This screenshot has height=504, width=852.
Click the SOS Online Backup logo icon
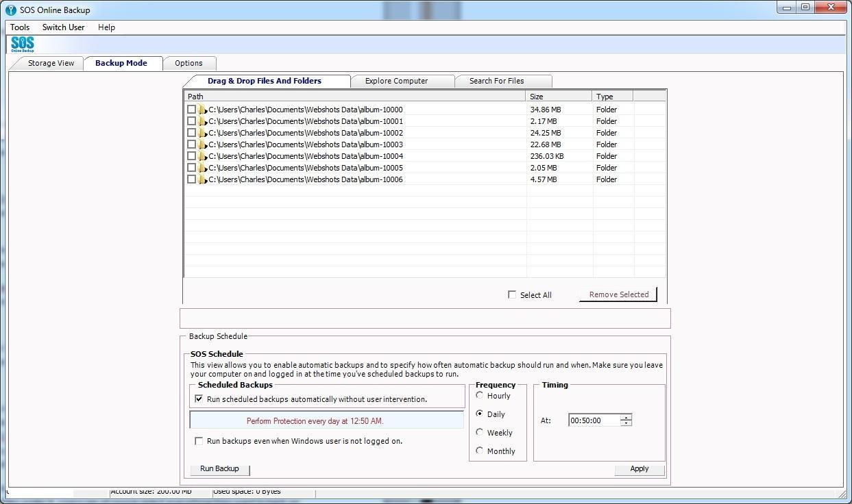click(21, 43)
